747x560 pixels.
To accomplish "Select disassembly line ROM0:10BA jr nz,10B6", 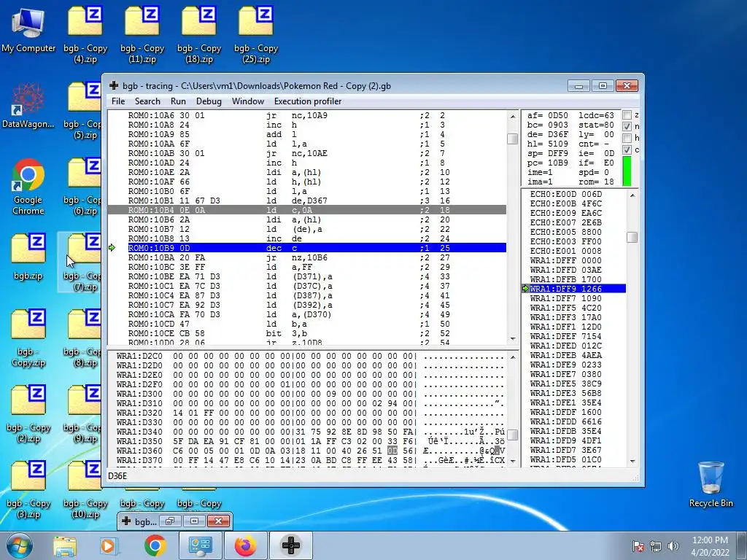I will (x=307, y=257).
